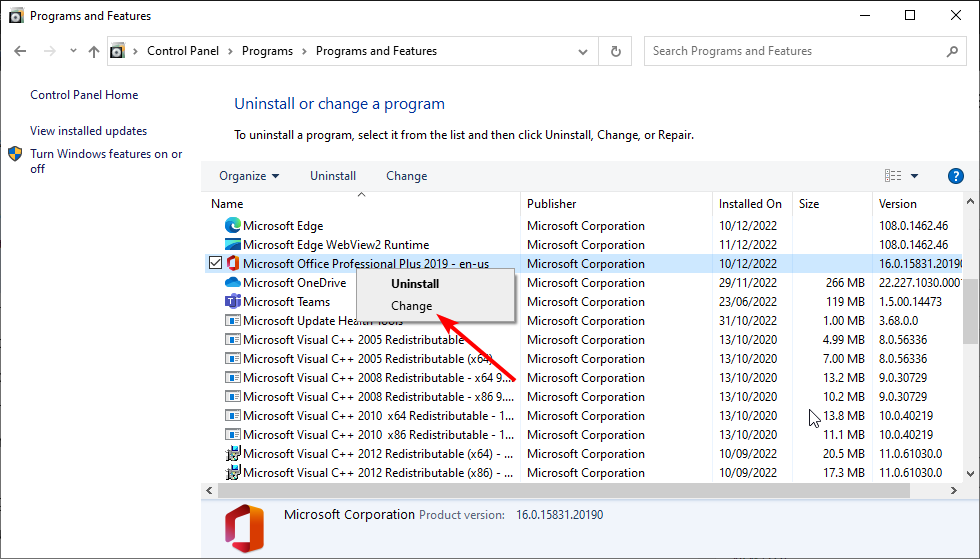The width and height of the screenshot is (980, 559).
Task: Expand the address bar history dropdown
Action: pos(583,51)
